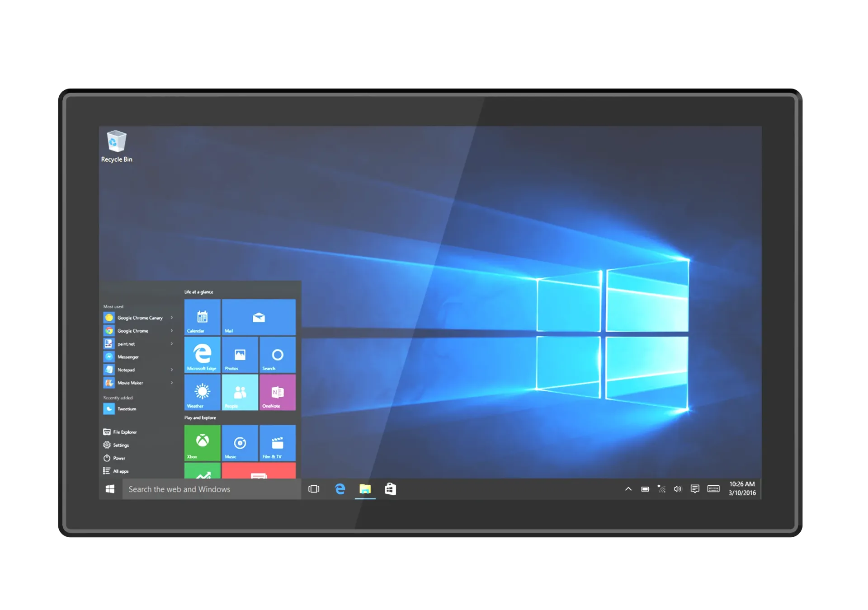Viewport: 868px width, 610px height.
Task: Click the Task View taskbar icon
Action: [314, 489]
